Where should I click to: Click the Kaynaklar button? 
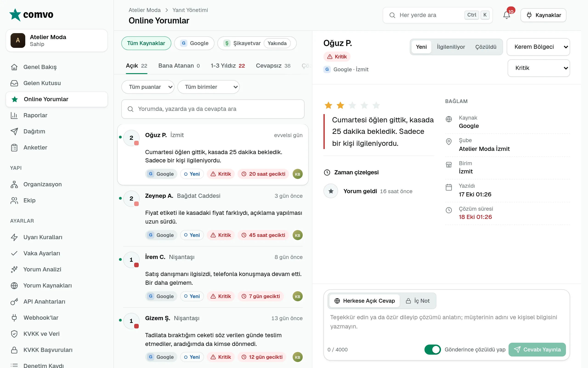pyautogui.click(x=543, y=15)
